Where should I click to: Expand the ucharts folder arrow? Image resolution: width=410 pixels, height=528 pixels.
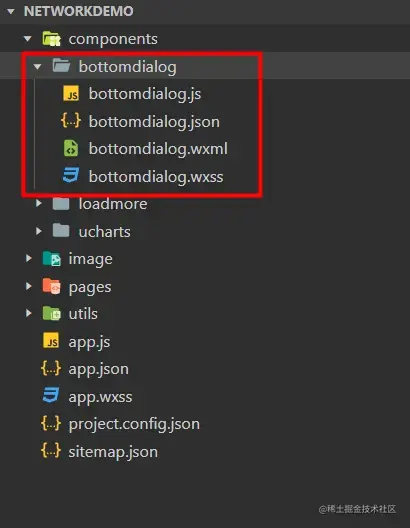coord(39,231)
